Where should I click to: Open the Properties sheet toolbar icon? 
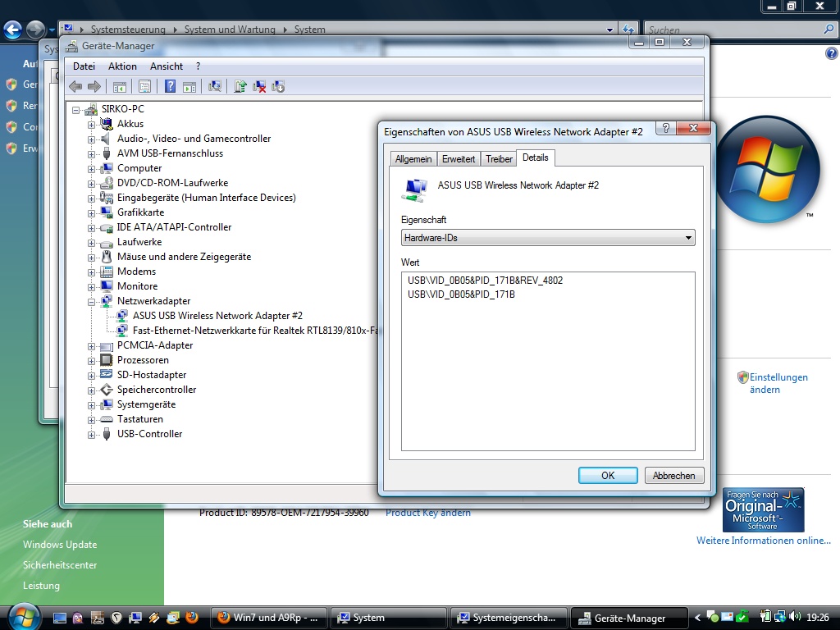pyautogui.click(x=144, y=86)
